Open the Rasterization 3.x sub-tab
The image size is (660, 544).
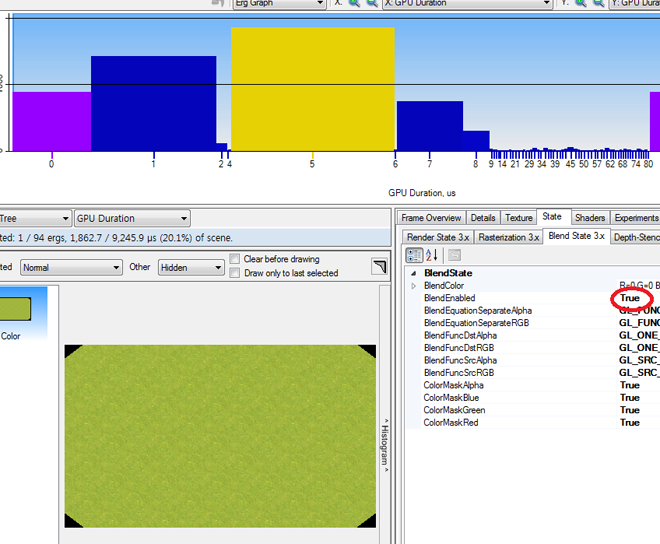click(x=508, y=237)
